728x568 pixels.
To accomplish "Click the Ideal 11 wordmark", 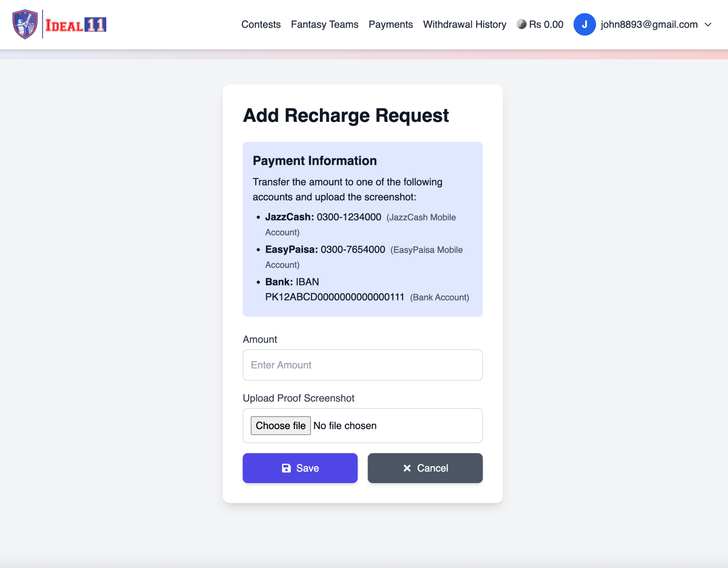I will click(76, 25).
